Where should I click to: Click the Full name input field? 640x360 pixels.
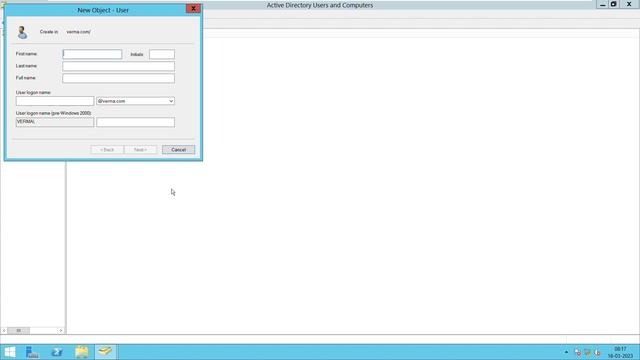[x=118, y=78]
